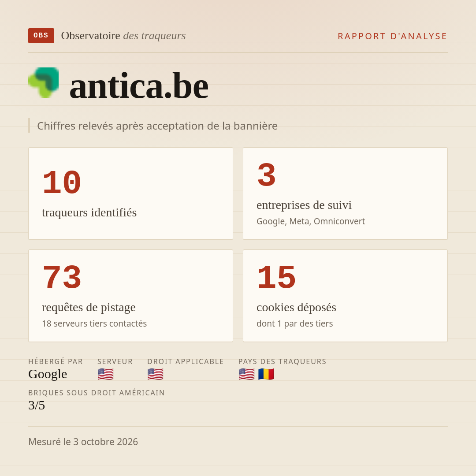Click the number 3 entreprises figure

(x=267, y=175)
